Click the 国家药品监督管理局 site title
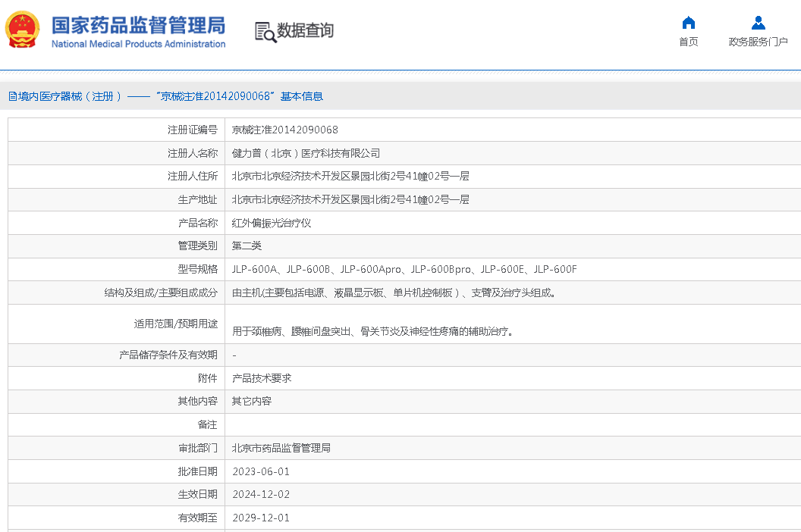This screenshot has height=532, width=801. [x=138, y=24]
